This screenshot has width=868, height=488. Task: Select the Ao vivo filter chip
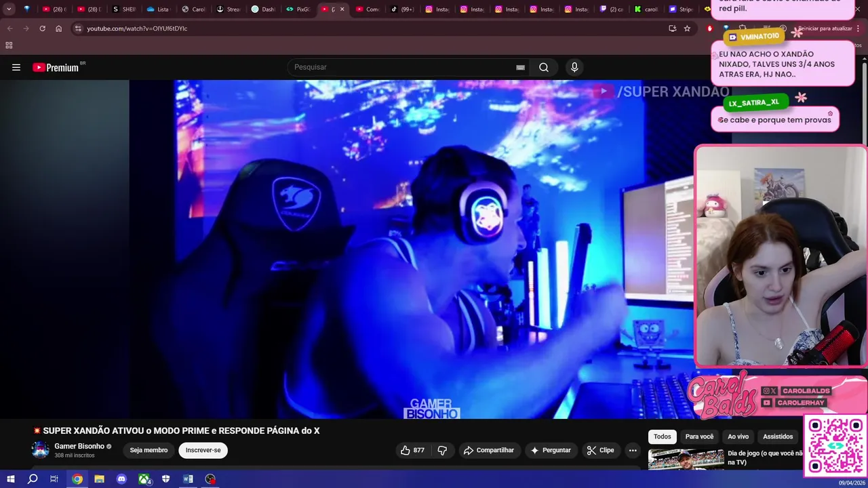tap(738, 437)
